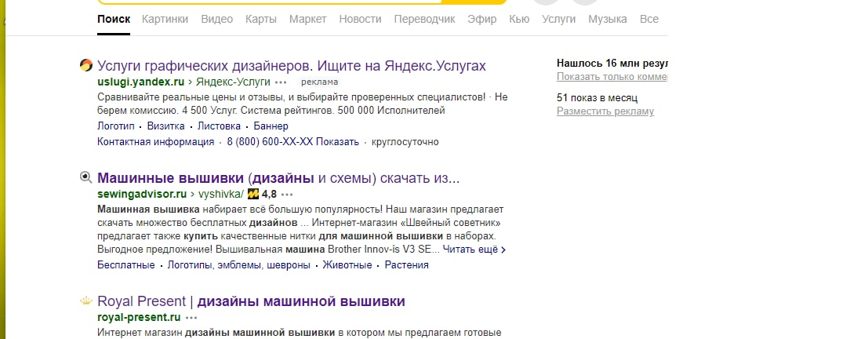
Task: Open the Логотипы, эмблемы, шевроны sitelink
Action: click(x=238, y=264)
